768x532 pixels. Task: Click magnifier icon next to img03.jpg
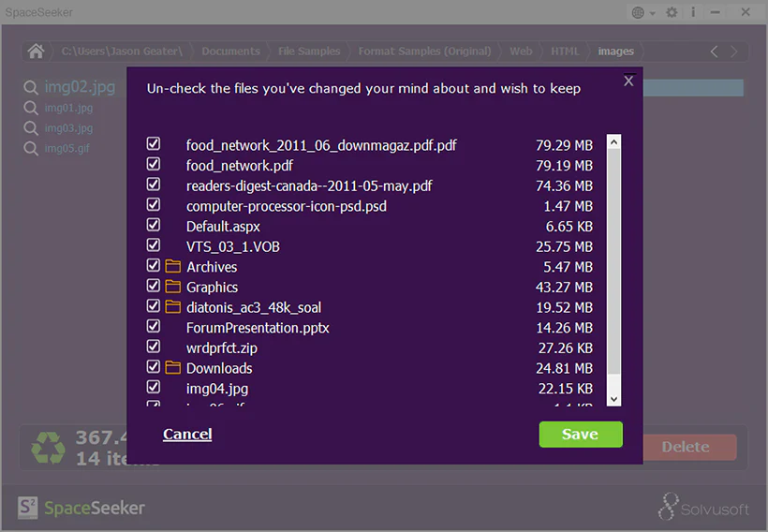pos(31,128)
